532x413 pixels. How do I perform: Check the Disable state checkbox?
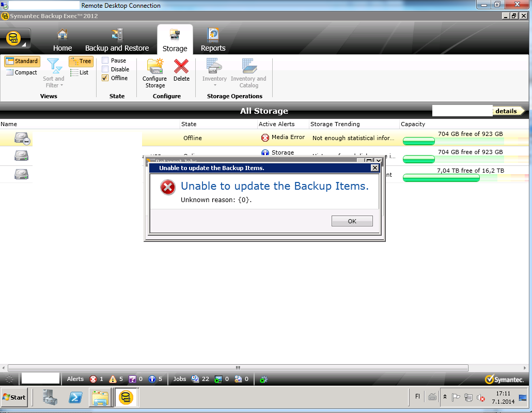(x=105, y=69)
